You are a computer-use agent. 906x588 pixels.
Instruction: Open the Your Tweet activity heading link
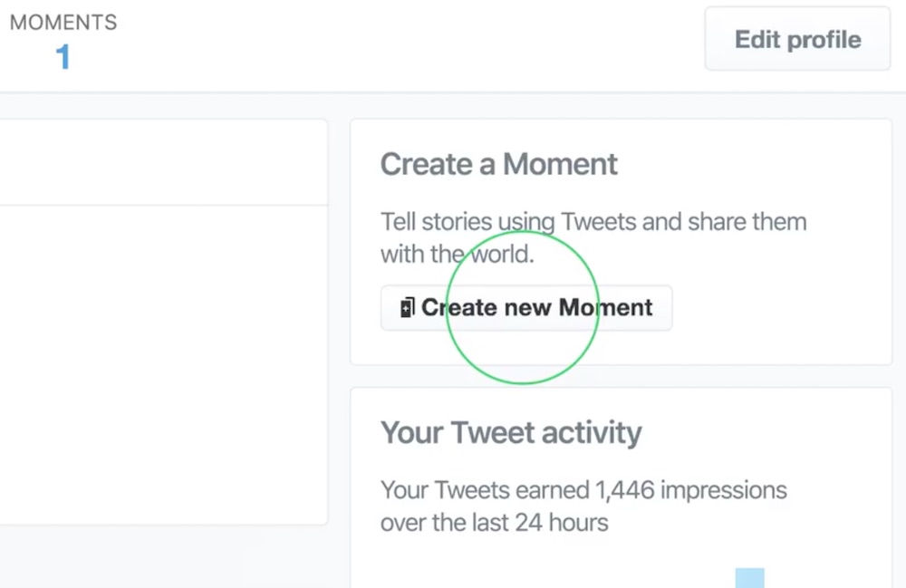(x=511, y=433)
